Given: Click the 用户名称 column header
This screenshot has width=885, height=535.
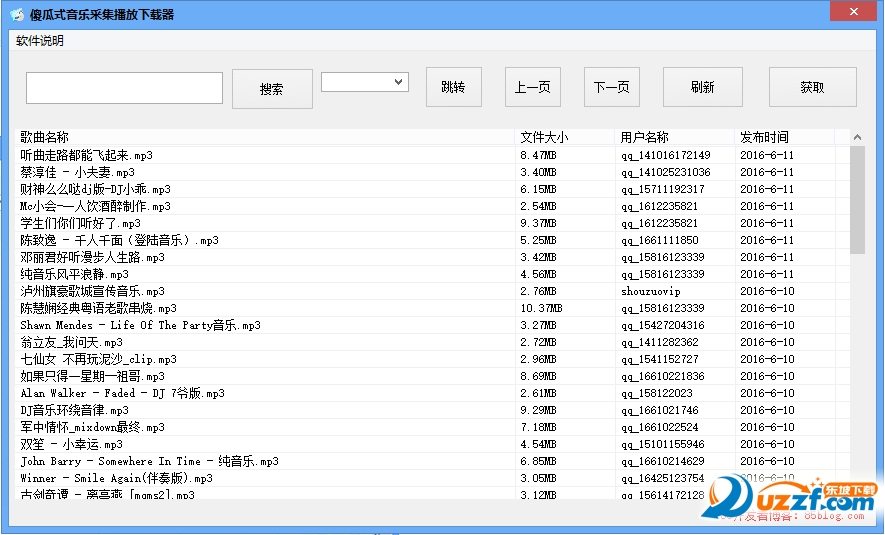Looking at the screenshot, I should point(645,137).
